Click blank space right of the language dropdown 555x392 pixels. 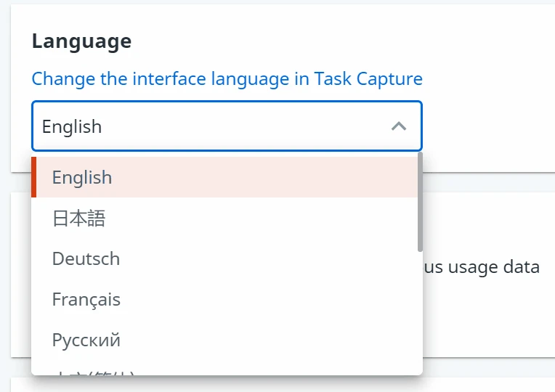pyautogui.click(x=488, y=126)
